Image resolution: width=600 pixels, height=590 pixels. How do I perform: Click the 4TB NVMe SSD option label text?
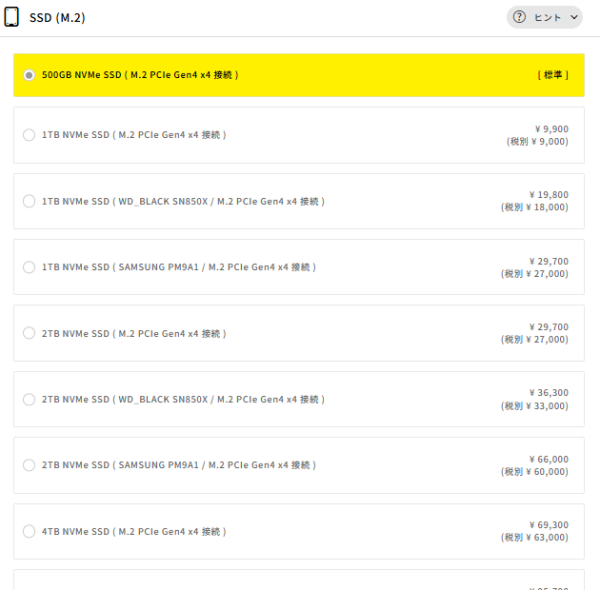[134, 531]
